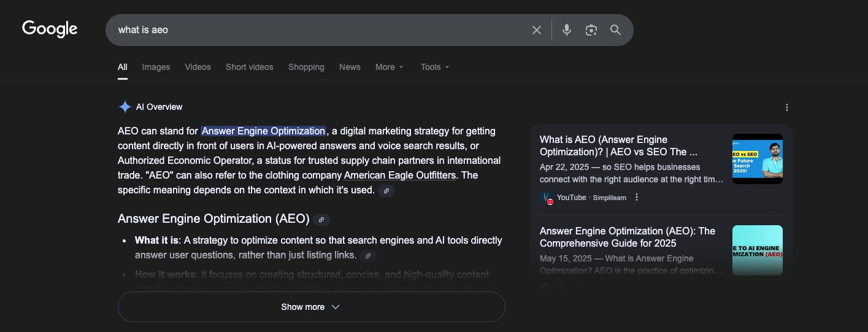Screen dimensions: 868x332
Task: Click the magnifying glass search button
Action: [x=616, y=30]
